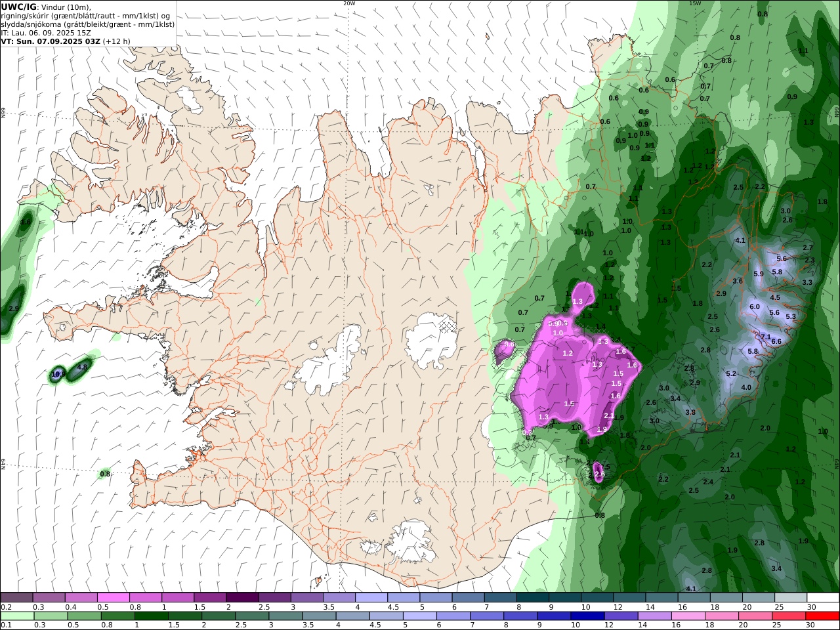Pick the bright red rain swatch after 30
The image size is (840, 630).
822,616
